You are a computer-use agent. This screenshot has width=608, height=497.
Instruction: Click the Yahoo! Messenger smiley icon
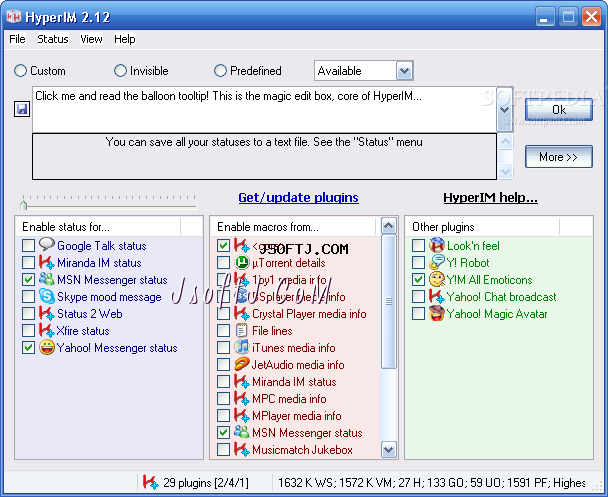[x=47, y=347]
